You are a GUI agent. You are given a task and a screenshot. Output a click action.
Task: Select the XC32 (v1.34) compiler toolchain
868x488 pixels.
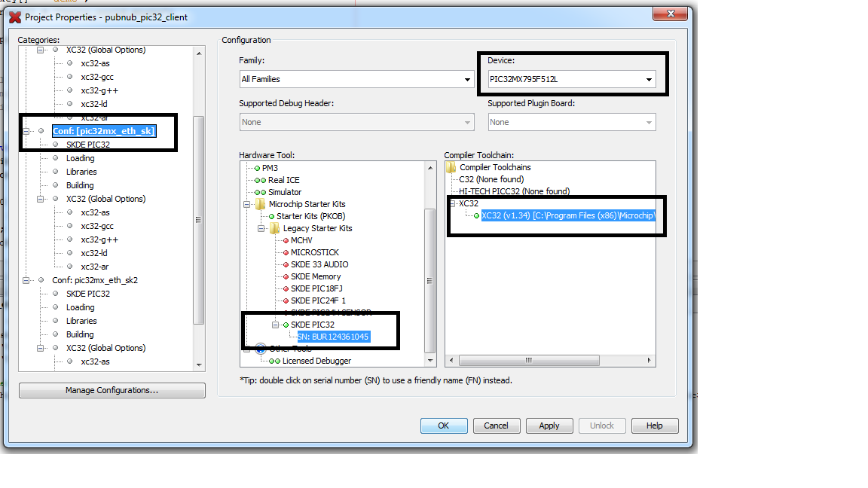tap(573, 215)
